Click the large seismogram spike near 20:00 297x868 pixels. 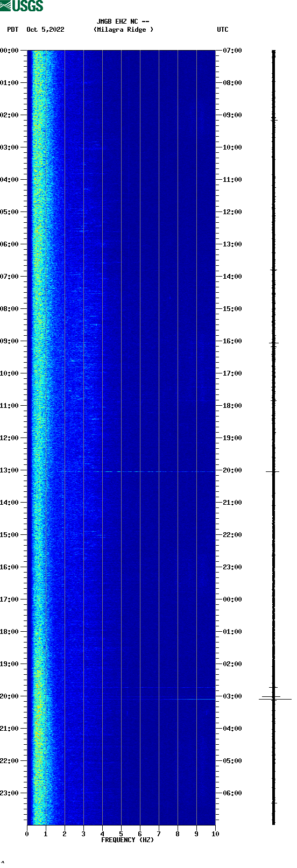coord(275,699)
